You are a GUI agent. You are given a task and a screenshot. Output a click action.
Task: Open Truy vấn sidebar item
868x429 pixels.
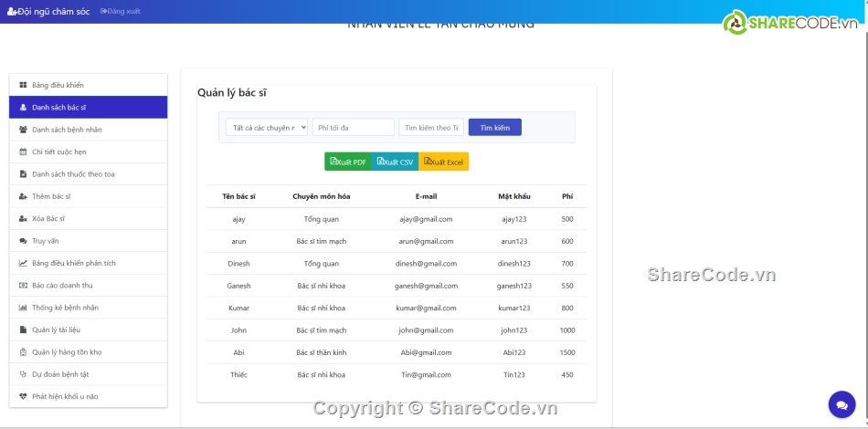(88, 241)
